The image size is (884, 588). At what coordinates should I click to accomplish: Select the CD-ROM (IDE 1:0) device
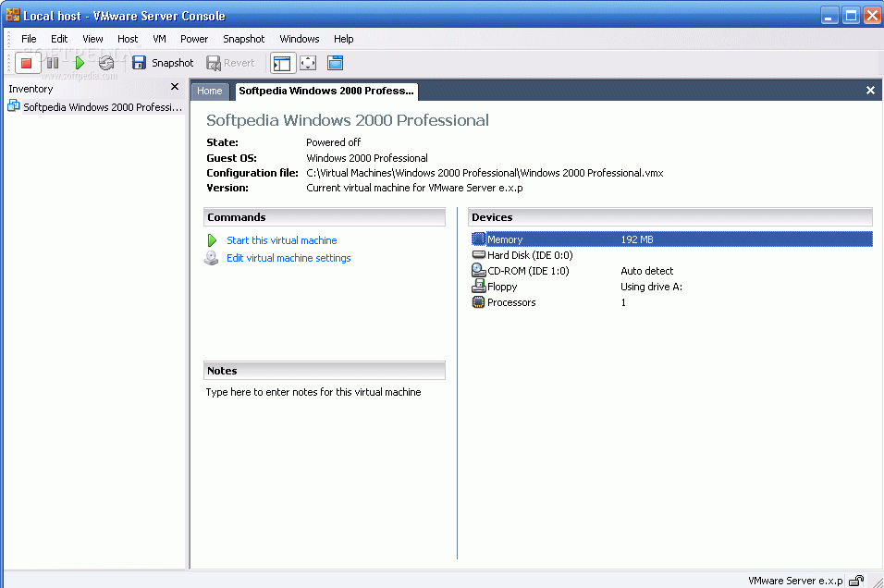[x=671, y=271]
